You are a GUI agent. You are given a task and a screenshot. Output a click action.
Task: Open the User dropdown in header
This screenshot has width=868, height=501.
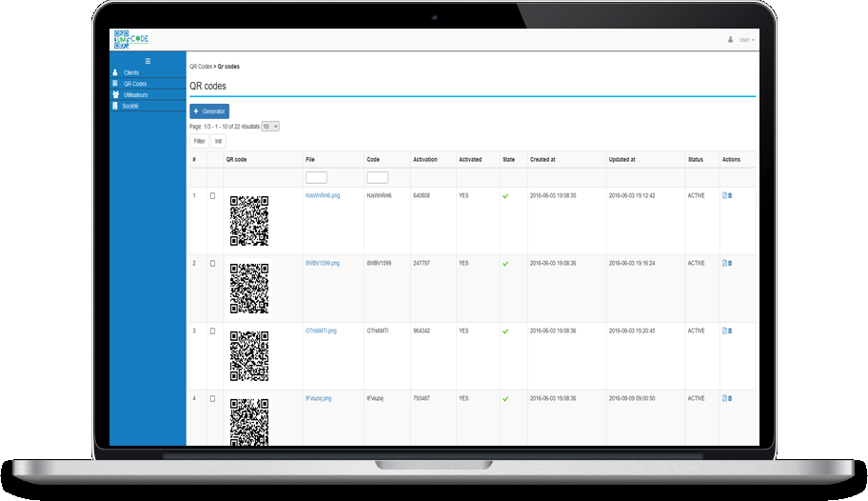click(747, 40)
